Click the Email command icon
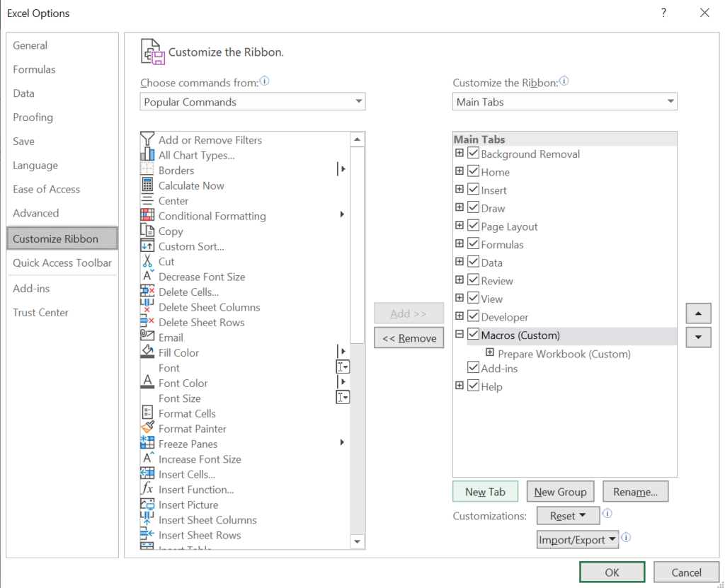725x588 pixels. click(x=147, y=337)
